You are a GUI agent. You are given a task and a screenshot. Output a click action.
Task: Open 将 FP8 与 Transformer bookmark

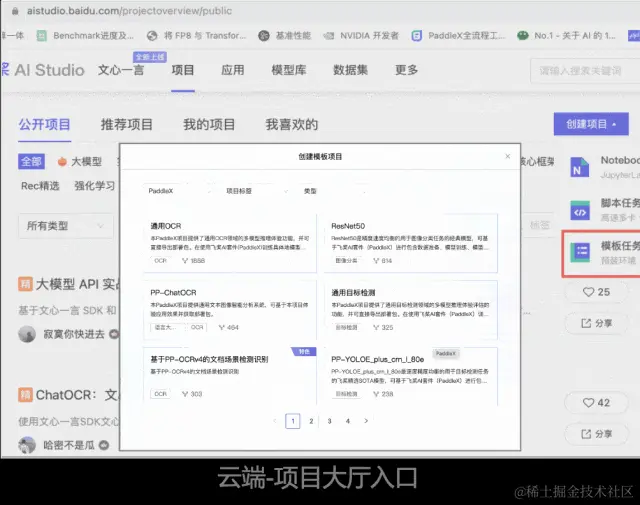(197, 36)
